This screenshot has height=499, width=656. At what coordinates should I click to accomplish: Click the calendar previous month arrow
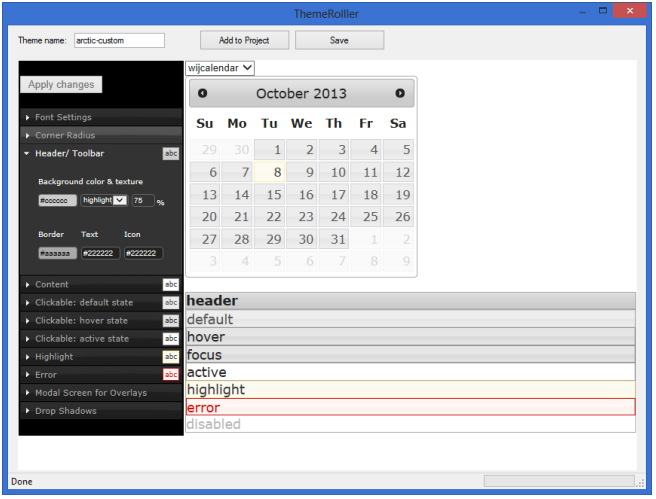[203, 94]
